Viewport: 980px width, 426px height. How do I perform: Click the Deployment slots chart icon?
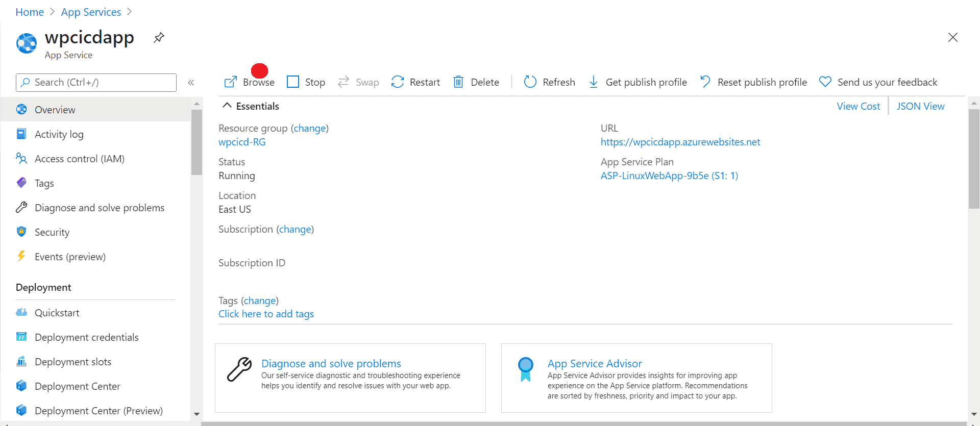point(21,361)
